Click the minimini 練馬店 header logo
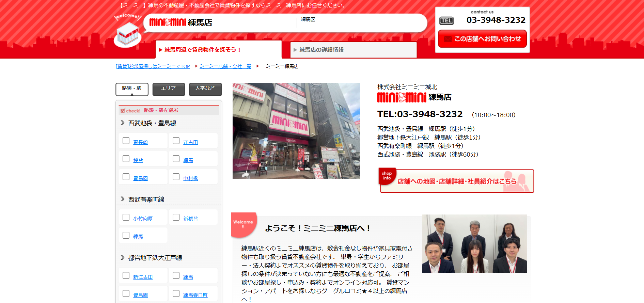This screenshot has width=644, height=303. point(181,22)
